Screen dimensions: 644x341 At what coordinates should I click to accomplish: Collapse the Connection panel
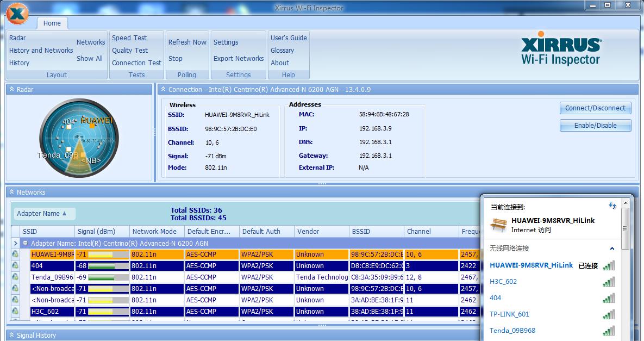tap(163, 89)
